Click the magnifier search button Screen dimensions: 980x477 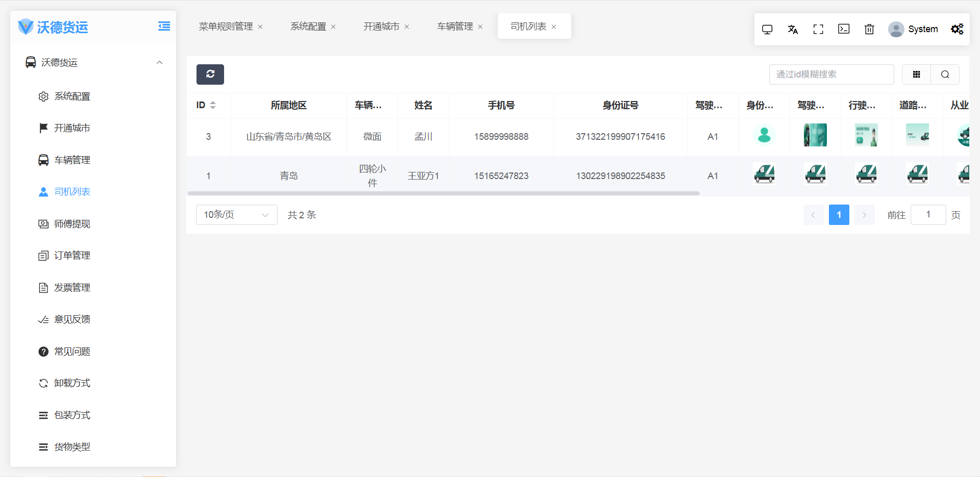pyautogui.click(x=945, y=74)
